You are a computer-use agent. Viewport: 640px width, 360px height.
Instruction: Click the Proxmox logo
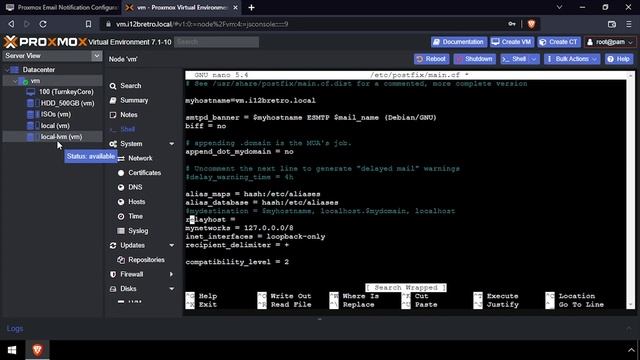click(x=45, y=42)
